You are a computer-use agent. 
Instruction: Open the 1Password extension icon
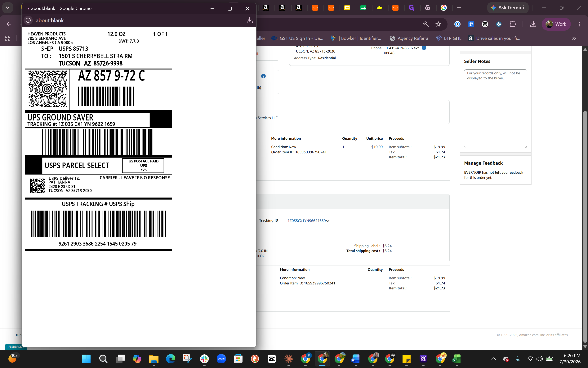coord(457,24)
